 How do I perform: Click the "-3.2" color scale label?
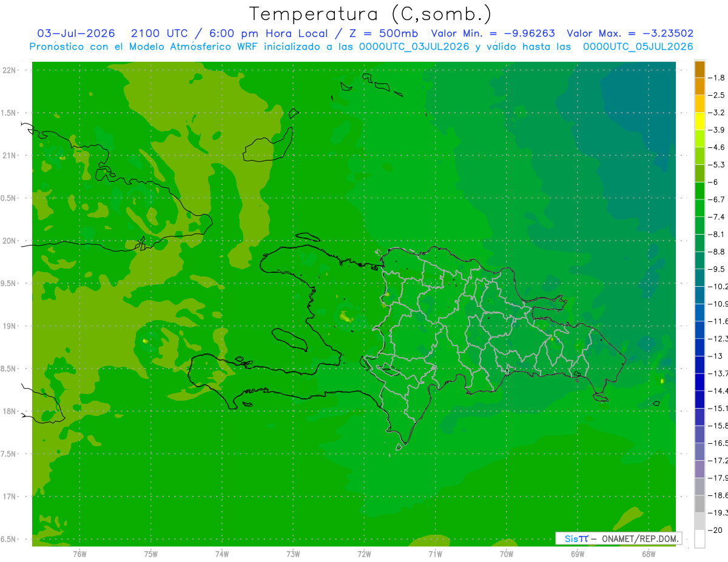pos(716,113)
